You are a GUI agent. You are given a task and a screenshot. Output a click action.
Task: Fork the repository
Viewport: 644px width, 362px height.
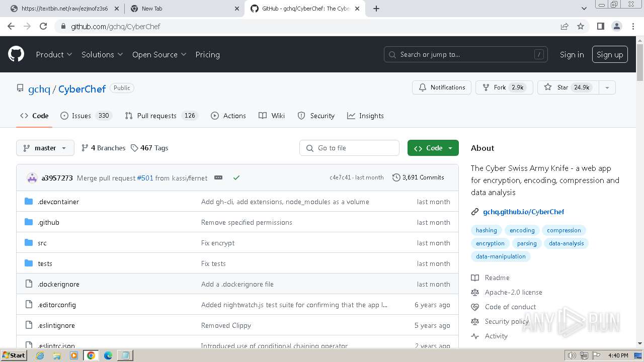point(504,87)
